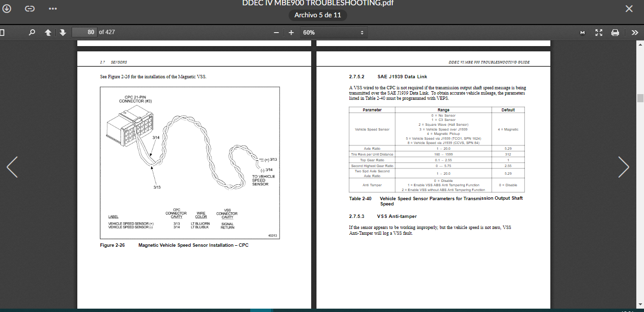Click heading '2.7.5.3 VSS Anti-tamper'

(383, 216)
